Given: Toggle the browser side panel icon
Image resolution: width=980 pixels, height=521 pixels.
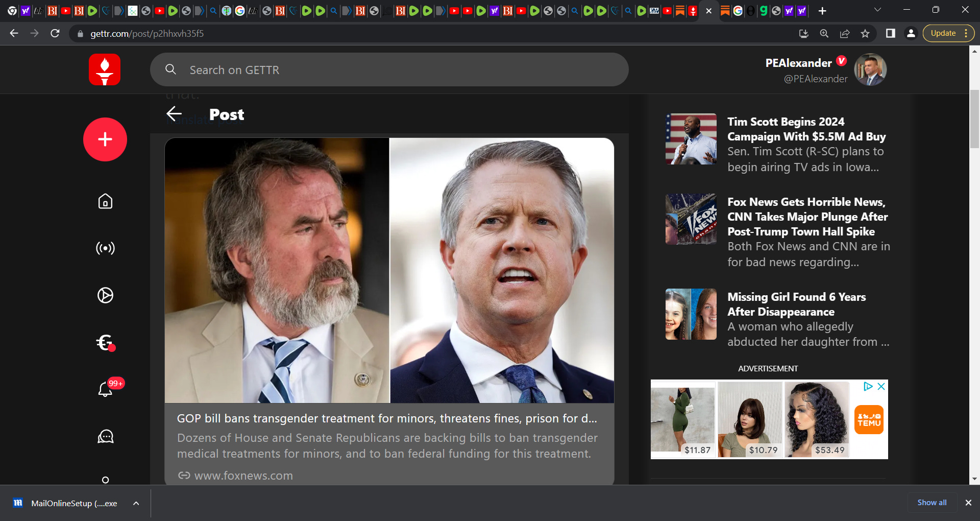Looking at the screenshot, I should click(890, 33).
